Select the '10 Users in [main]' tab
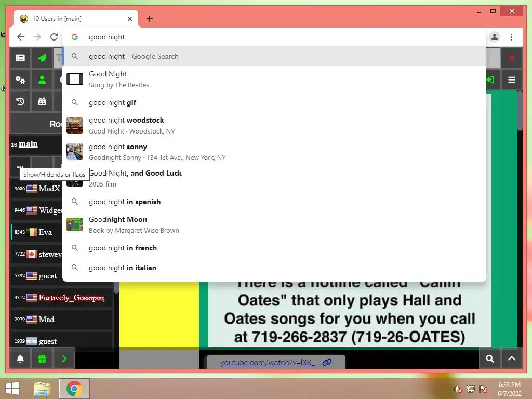 76,19
